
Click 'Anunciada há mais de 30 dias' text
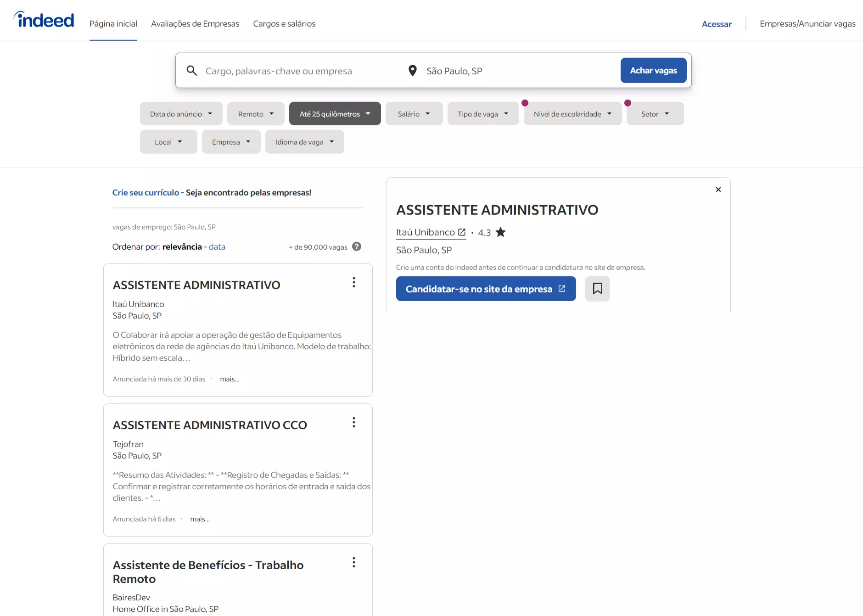pyautogui.click(x=159, y=379)
